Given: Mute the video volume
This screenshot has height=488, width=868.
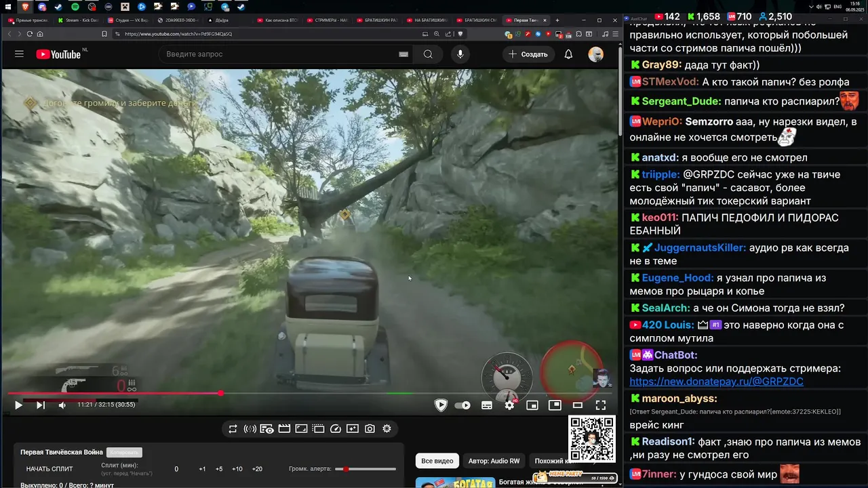Looking at the screenshot, I should tap(62, 405).
